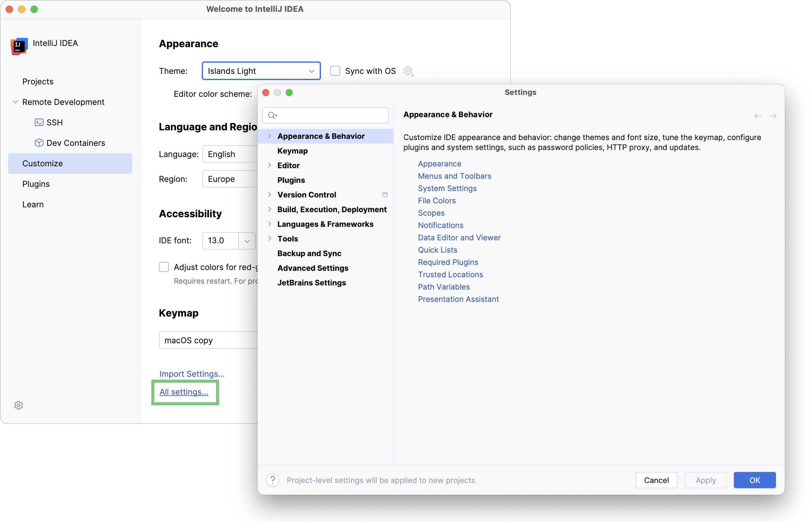Open the Trusted Locations link

click(450, 274)
